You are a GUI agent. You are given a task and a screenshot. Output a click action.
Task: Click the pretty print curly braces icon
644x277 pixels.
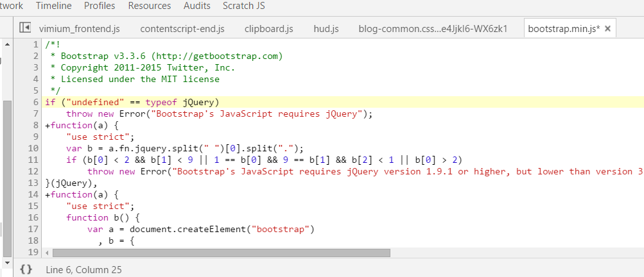[26, 269]
